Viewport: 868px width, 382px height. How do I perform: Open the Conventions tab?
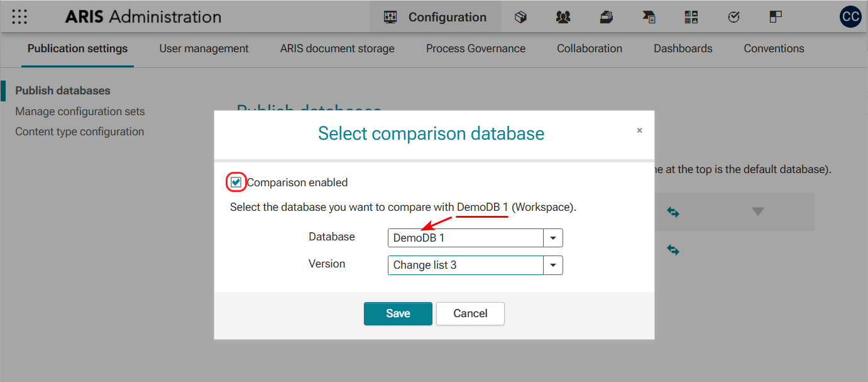[x=774, y=48]
